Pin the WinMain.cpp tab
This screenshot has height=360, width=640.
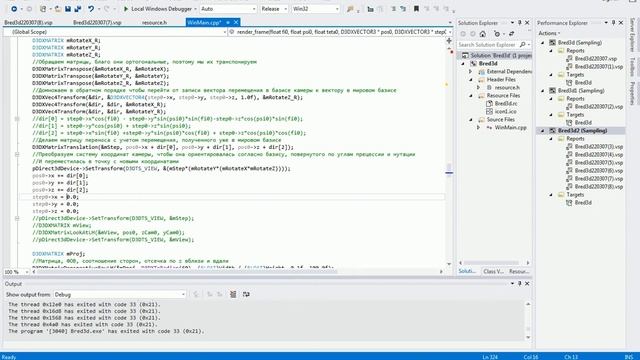pos(228,22)
